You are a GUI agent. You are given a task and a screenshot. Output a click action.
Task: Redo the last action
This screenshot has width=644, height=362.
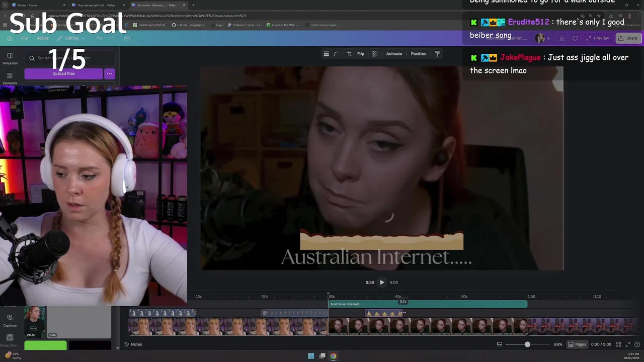pos(111,38)
